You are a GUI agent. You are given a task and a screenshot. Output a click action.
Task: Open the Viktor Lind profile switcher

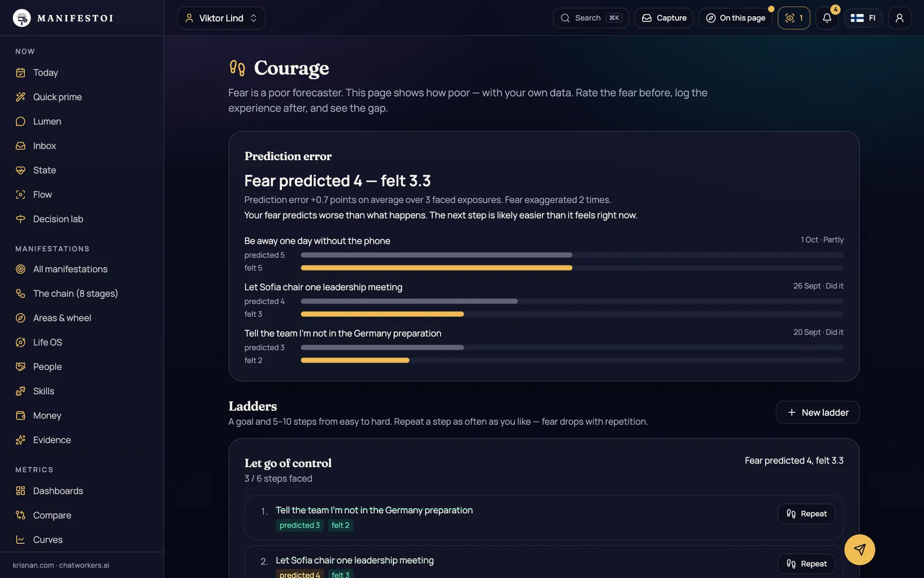click(x=221, y=18)
